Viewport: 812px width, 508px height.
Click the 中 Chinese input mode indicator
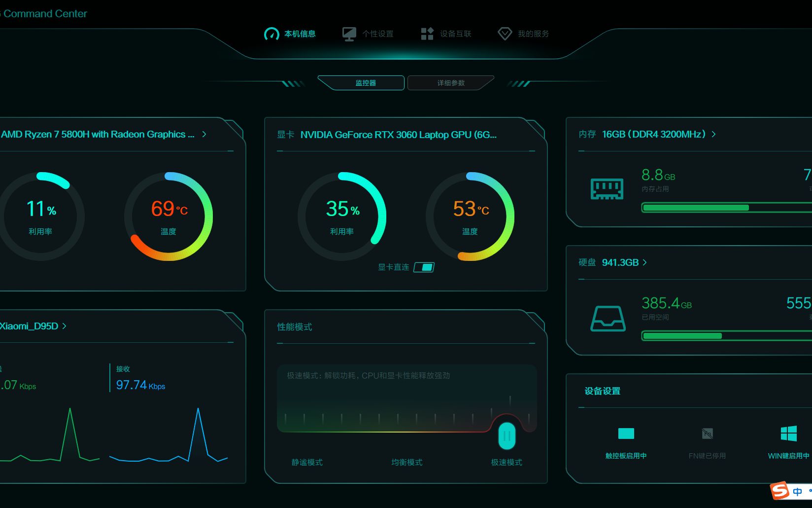click(797, 491)
